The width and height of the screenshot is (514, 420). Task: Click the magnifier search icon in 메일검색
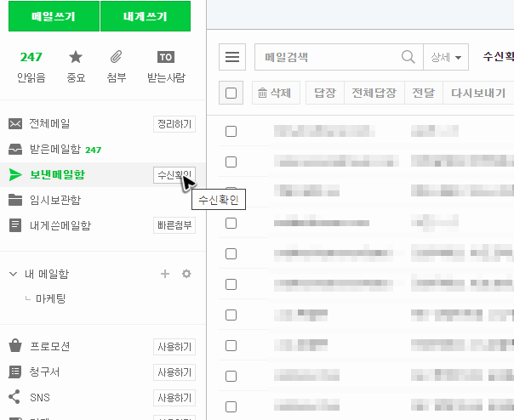408,57
